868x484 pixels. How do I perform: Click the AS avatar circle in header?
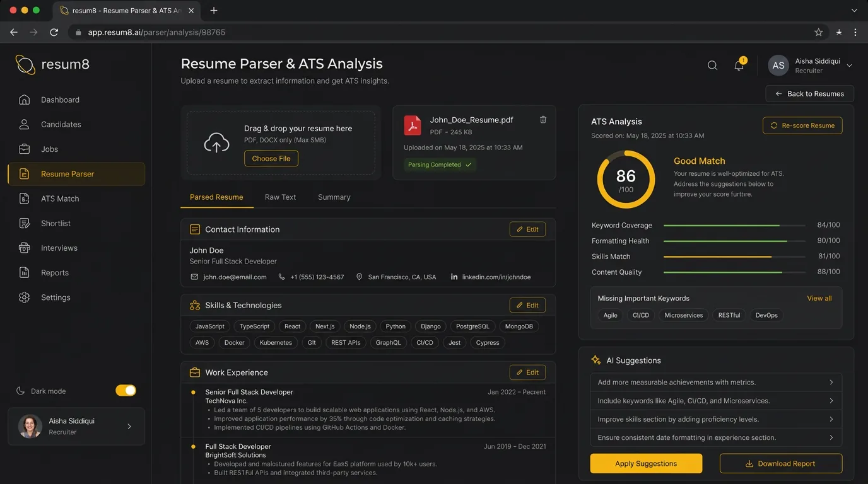coord(778,66)
